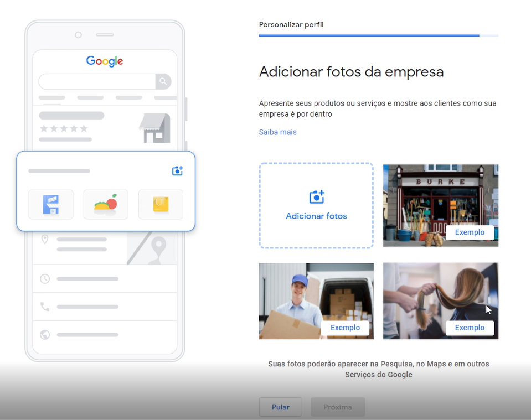
Task: Click the location pin icon in mockup
Action: [x=45, y=240]
